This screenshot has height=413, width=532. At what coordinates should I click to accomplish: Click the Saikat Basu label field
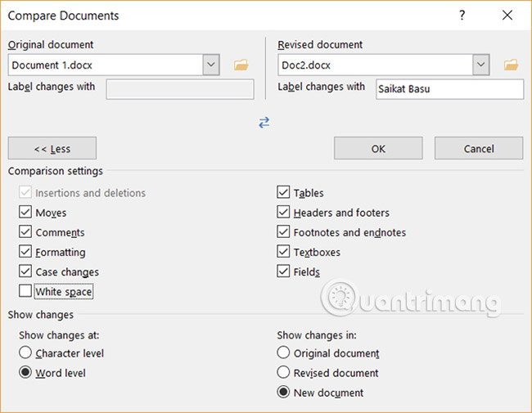pos(449,89)
